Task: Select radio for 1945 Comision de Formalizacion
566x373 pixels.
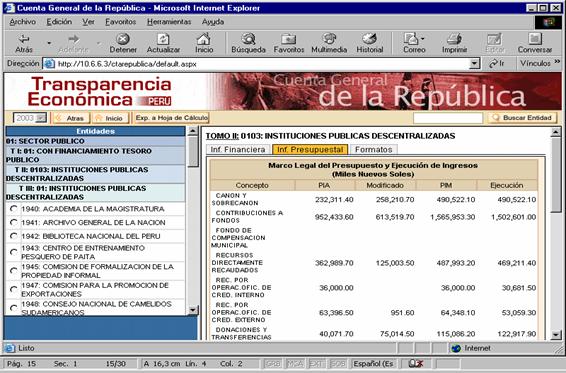Action: pyautogui.click(x=14, y=271)
